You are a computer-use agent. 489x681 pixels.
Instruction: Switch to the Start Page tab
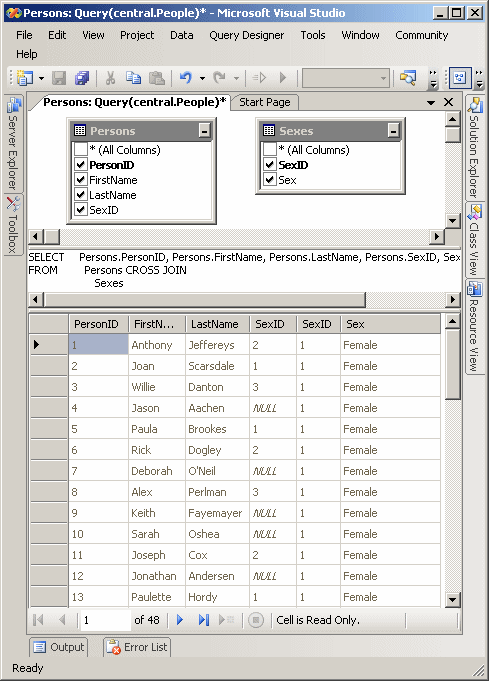coord(264,102)
